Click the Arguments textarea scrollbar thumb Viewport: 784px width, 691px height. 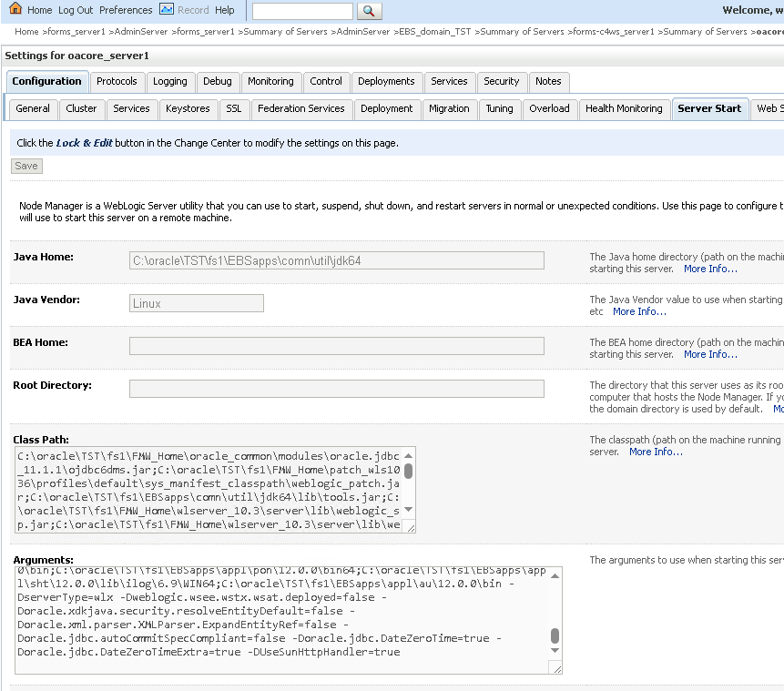coord(555,635)
